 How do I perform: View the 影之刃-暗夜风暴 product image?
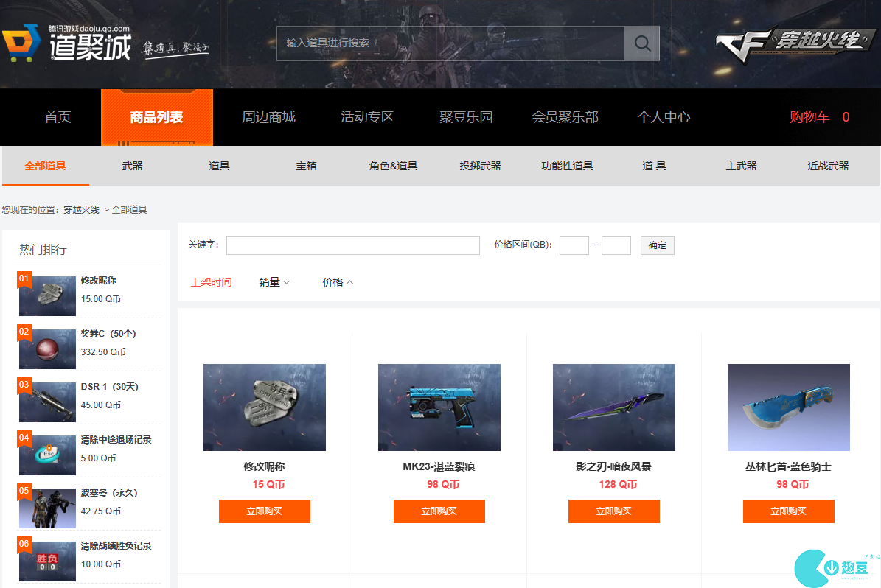coord(614,407)
